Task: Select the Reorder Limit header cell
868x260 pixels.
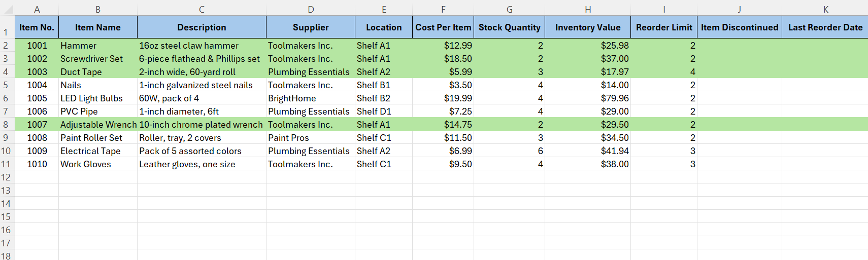Action: 663,27
